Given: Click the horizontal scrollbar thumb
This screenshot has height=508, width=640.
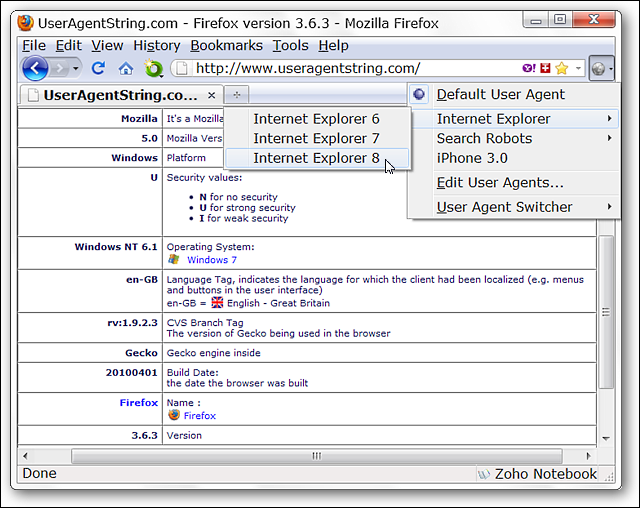Looking at the screenshot, I should point(316,455).
